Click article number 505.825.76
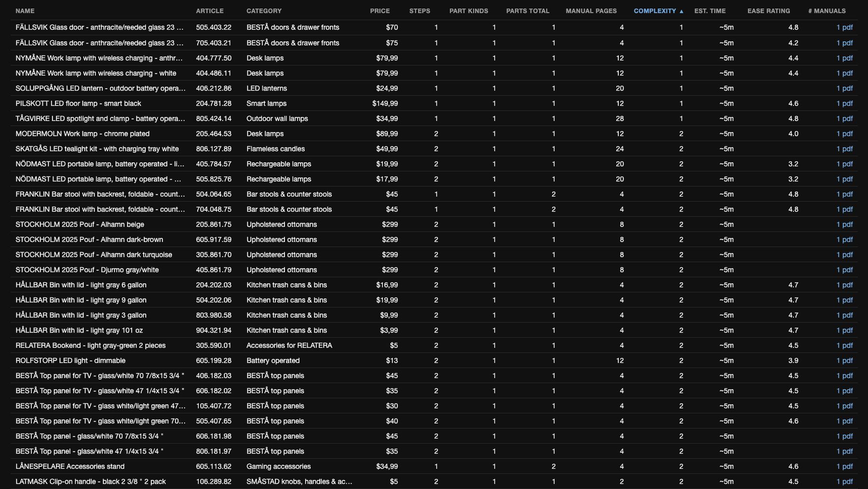The image size is (868, 489). coord(214,179)
